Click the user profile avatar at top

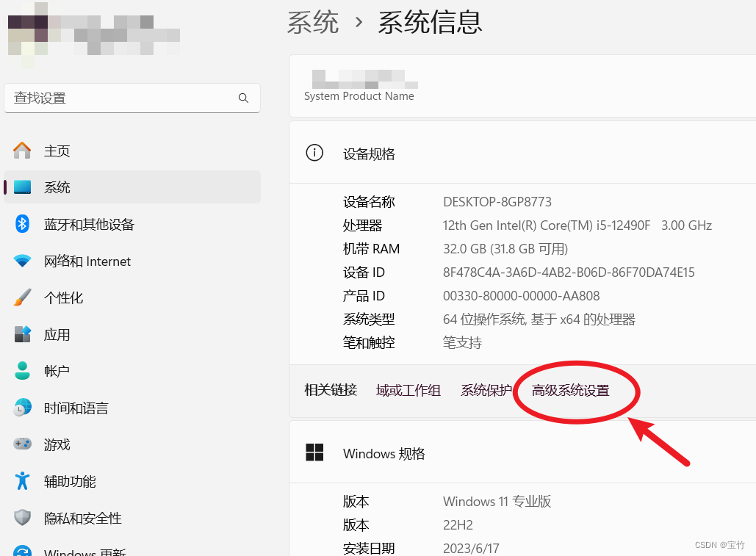(28, 35)
